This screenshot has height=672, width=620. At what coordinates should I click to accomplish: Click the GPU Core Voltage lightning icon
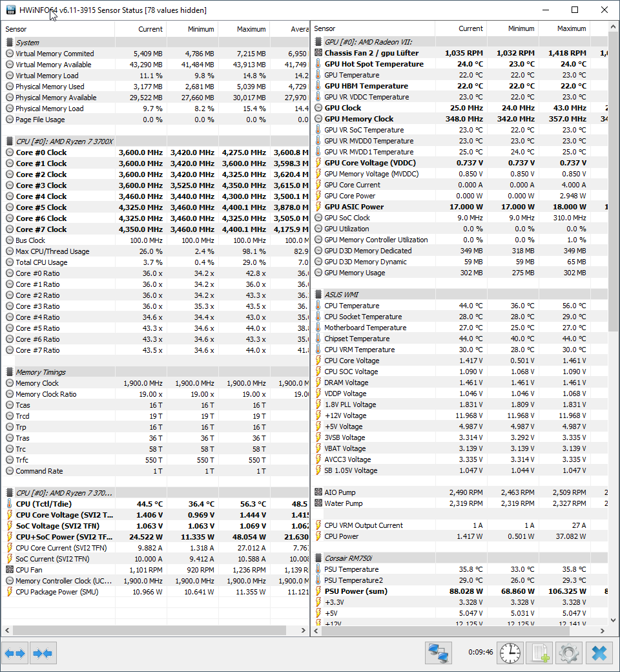click(318, 163)
